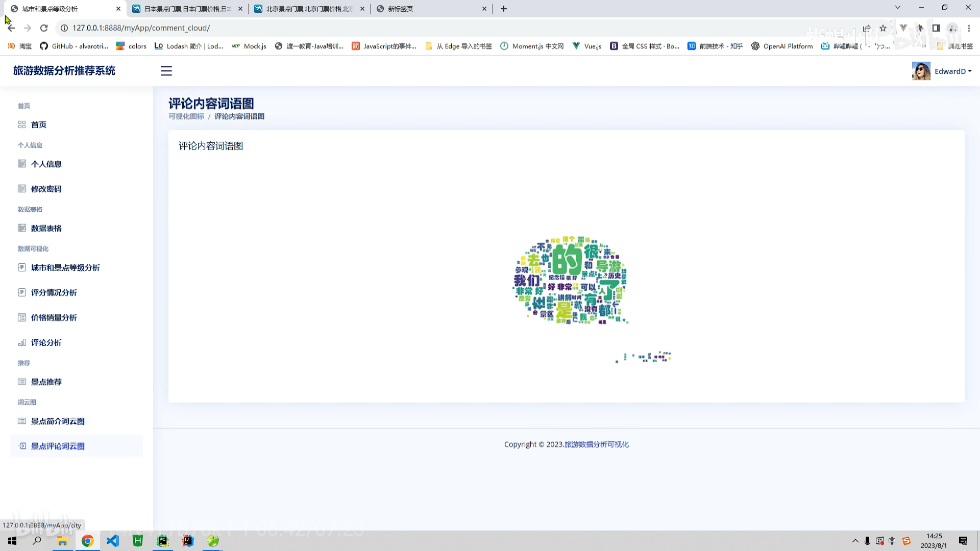Select 景点简介词云图 in sidebar
The width and height of the screenshot is (980, 551).
[58, 421]
